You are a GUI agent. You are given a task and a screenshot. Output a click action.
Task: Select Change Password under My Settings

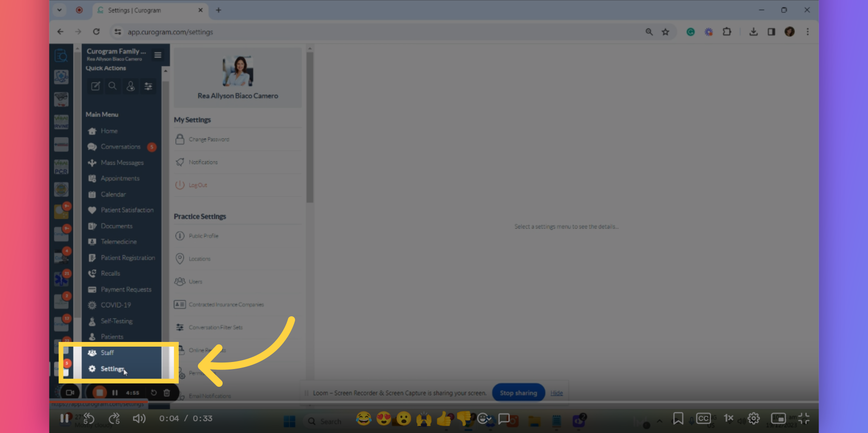(209, 139)
